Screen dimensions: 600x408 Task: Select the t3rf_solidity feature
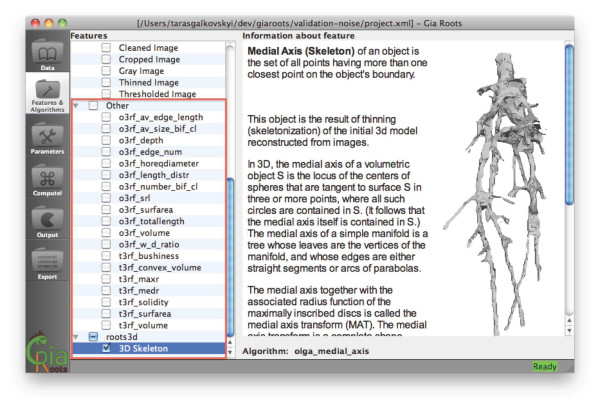coord(143,302)
